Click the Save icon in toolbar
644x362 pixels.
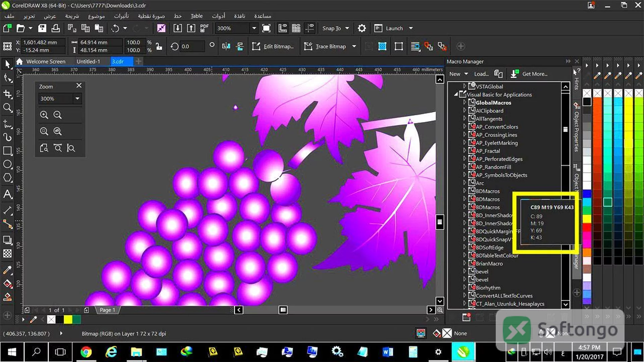coord(42,28)
